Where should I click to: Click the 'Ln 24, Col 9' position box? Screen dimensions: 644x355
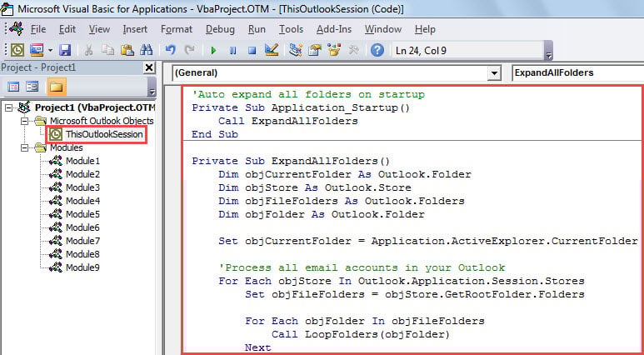[467, 51]
